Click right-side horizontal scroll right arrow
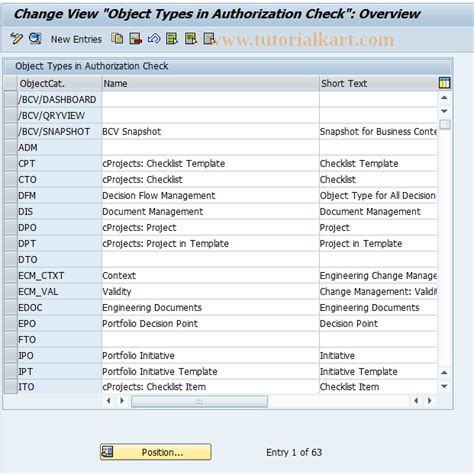The width and height of the screenshot is (474, 474). (x=430, y=401)
